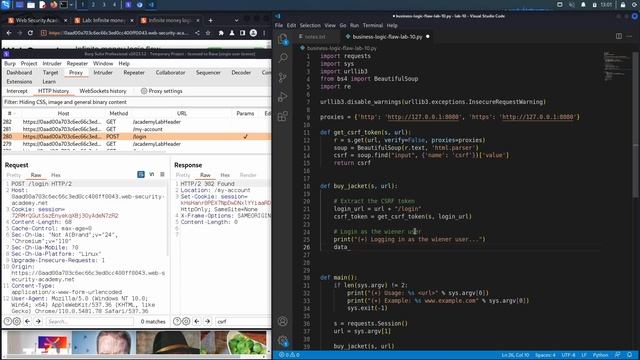Click the Python language mode in status bar
640x360 pixels.
click(600, 355)
